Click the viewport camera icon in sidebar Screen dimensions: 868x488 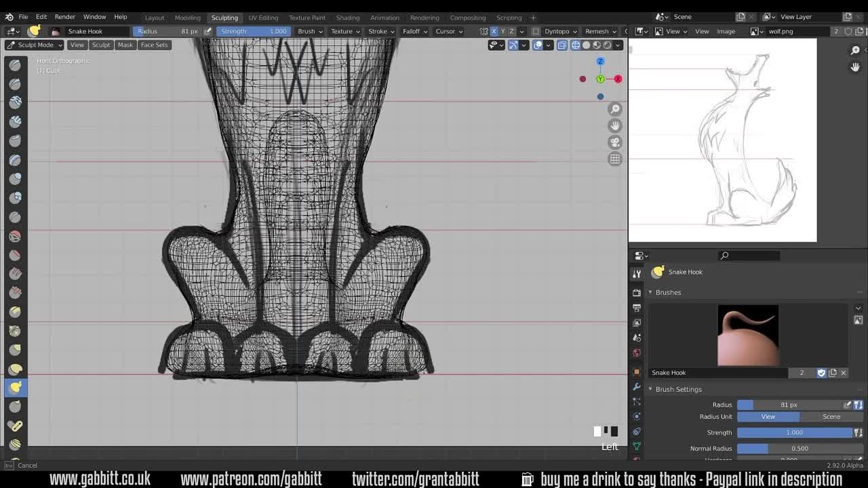coord(614,142)
